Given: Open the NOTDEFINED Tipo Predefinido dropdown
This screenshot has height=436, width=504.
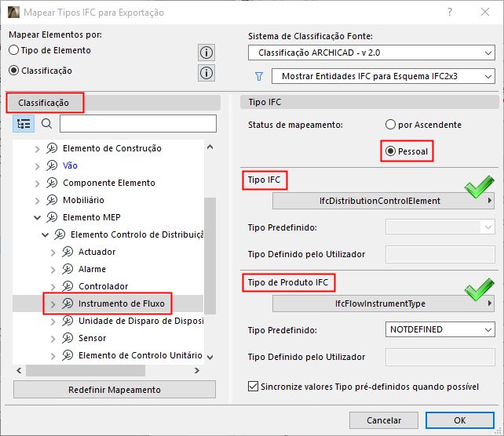Looking at the screenshot, I should point(440,329).
